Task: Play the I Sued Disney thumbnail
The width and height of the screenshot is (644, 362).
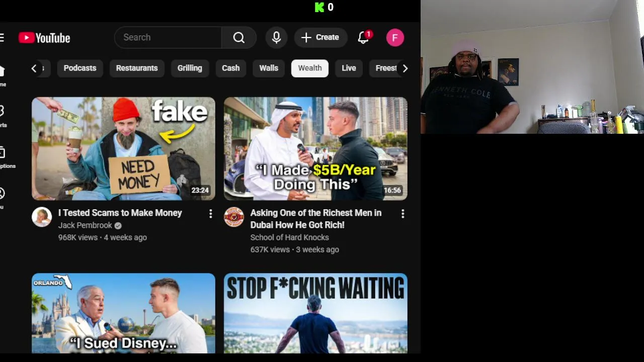Action: [123, 313]
